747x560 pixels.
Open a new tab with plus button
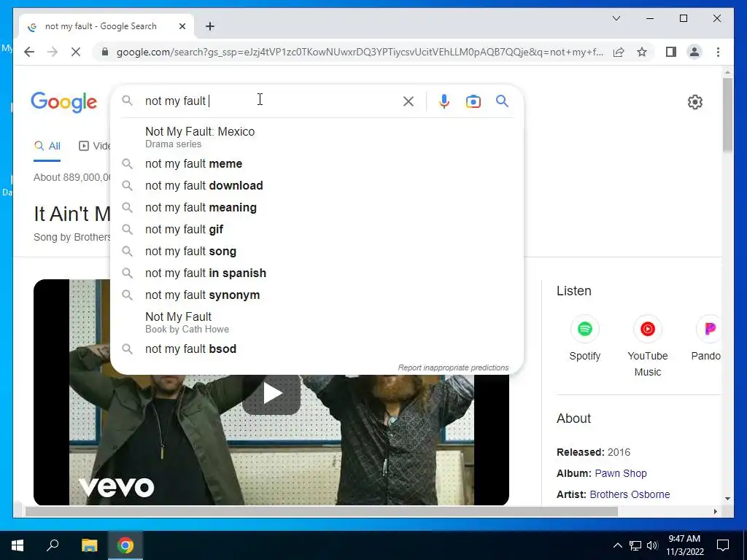(210, 26)
